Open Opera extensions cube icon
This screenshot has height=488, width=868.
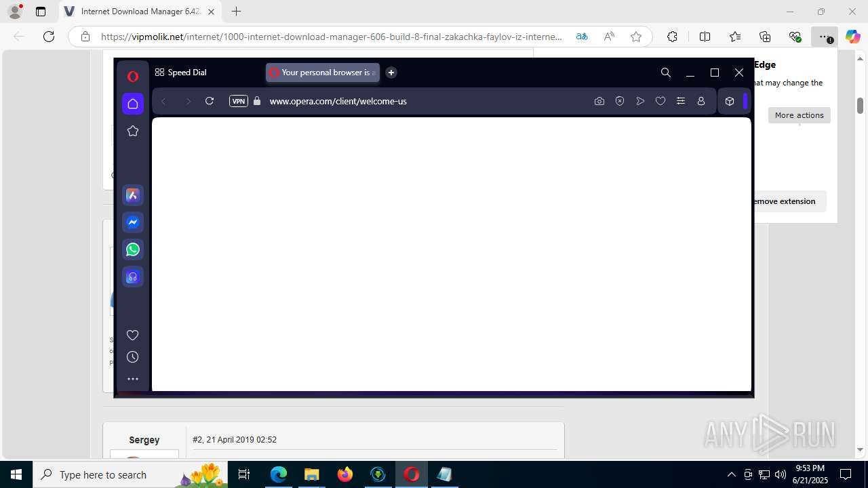coord(730,101)
